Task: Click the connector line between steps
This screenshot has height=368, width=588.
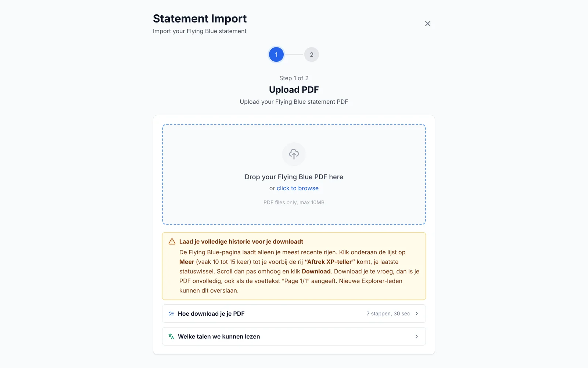Action: [x=294, y=54]
